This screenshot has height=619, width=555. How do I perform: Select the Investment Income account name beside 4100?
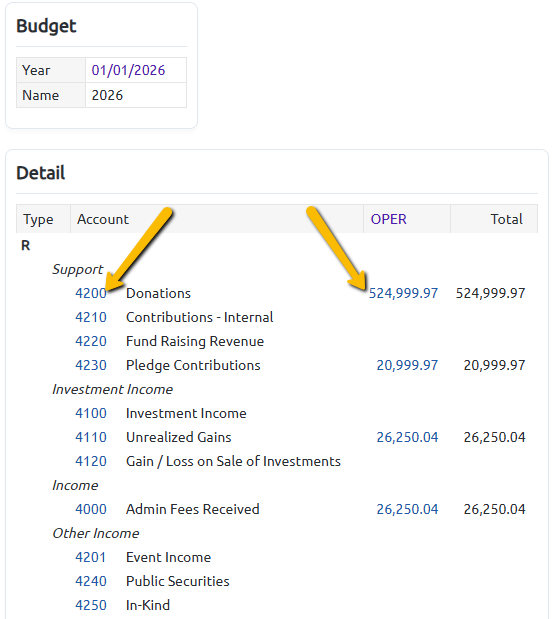[186, 413]
